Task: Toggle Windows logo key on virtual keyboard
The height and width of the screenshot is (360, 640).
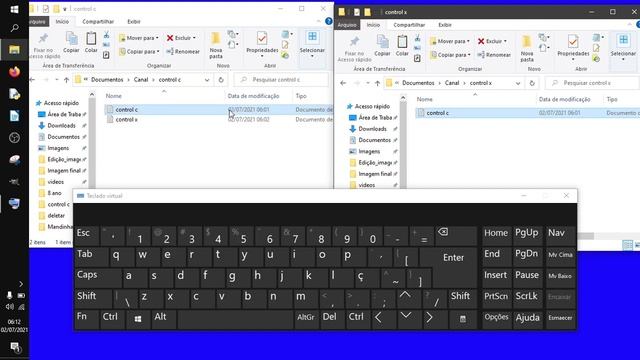Action: pos(138,319)
